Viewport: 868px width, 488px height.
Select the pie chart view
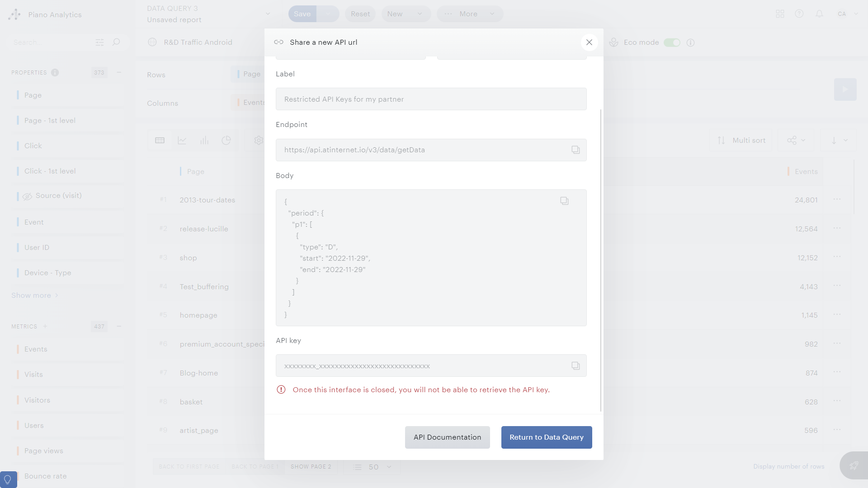coord(226,141)
